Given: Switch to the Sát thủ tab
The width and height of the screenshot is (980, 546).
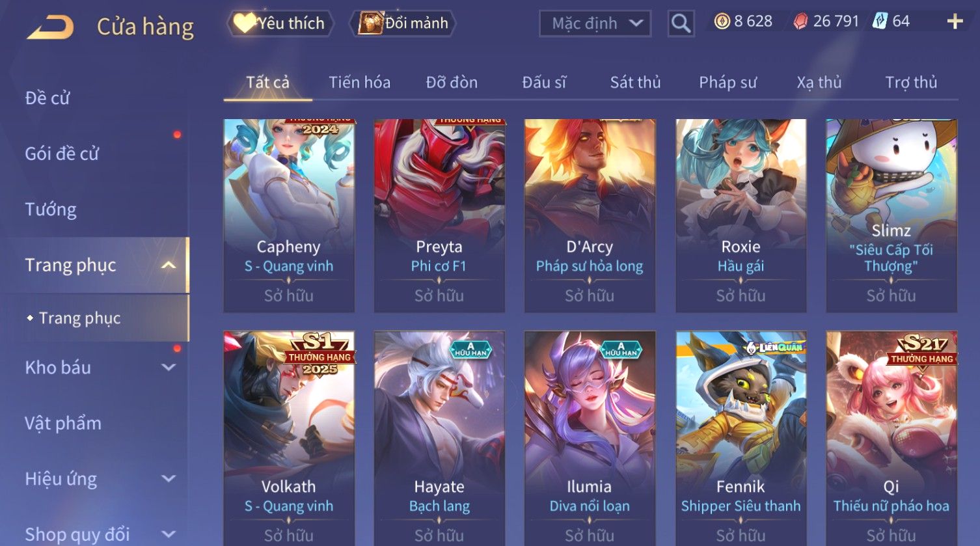Looking at the screenshot, I should [635, 83].
